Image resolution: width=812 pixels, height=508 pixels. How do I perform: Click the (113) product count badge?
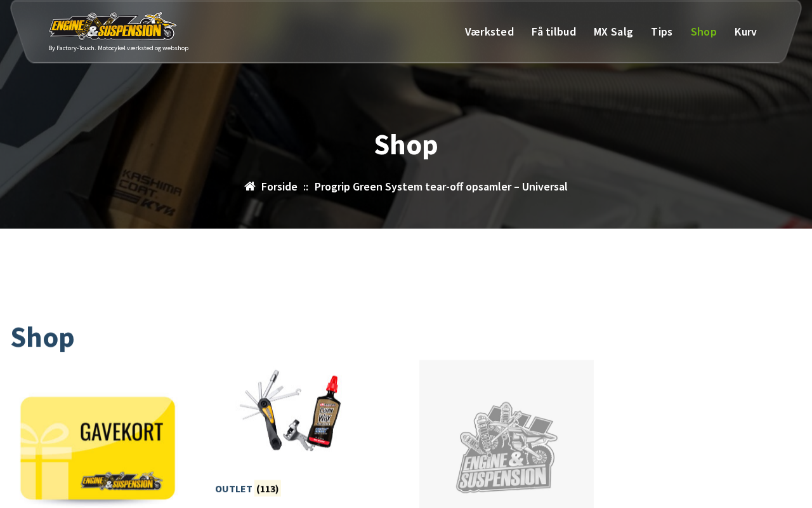point(268,488)
